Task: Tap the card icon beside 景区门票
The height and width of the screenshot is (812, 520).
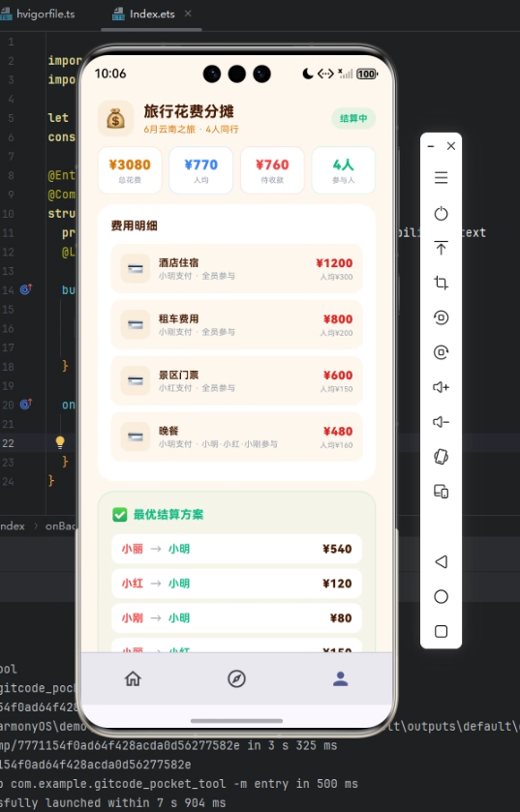Action: (136, 380)
